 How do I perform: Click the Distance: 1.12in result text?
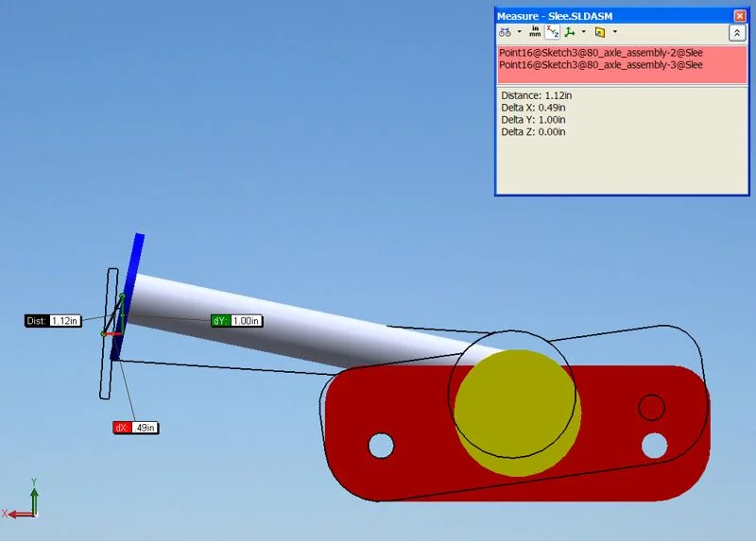coord(537,95)
